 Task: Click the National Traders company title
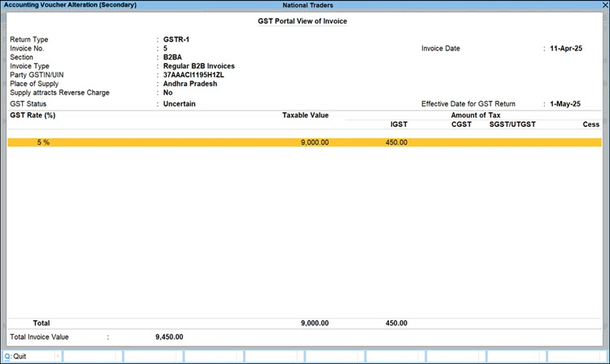[304, 6]
